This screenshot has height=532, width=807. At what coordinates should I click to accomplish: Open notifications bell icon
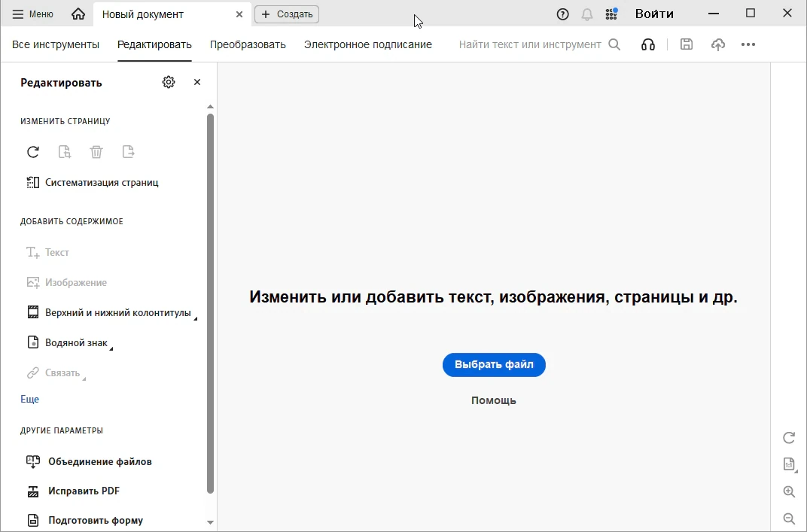[586, 14]
